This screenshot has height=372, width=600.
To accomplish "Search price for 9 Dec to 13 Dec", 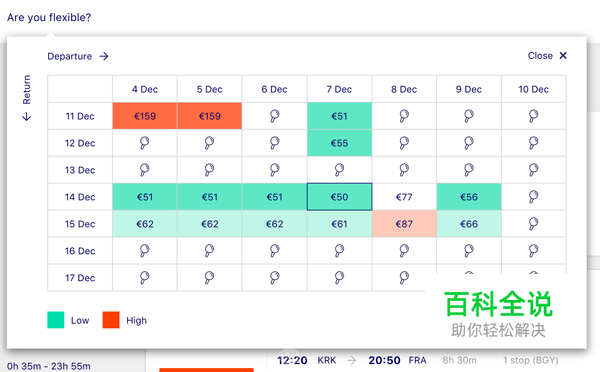I will point(469,170).
